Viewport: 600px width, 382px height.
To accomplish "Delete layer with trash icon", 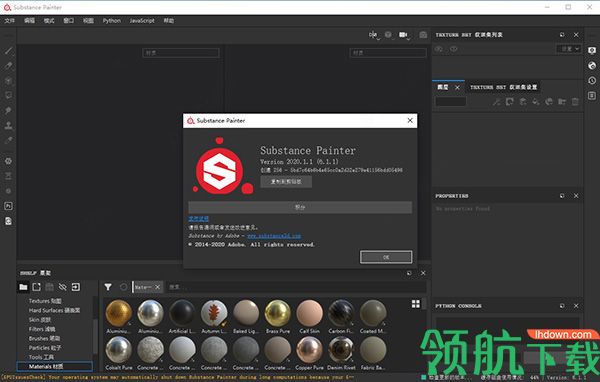I will [575, 101].
